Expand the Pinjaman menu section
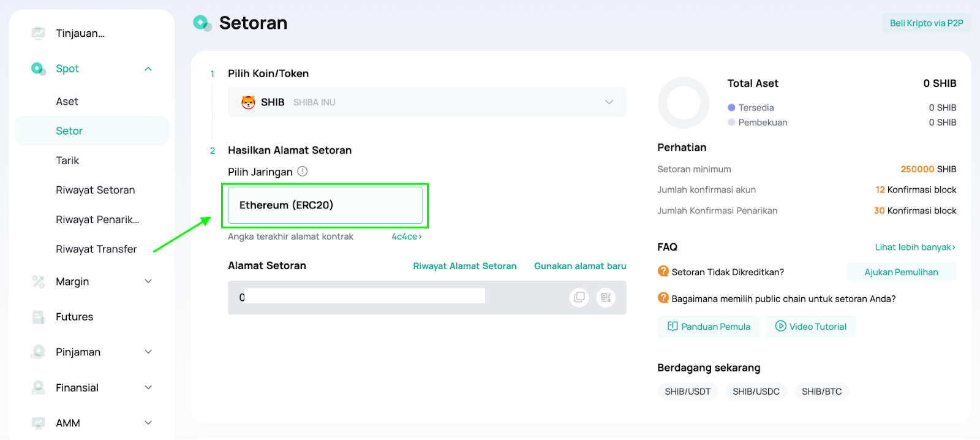The image size is (980, 440). [x=148, y=352]
